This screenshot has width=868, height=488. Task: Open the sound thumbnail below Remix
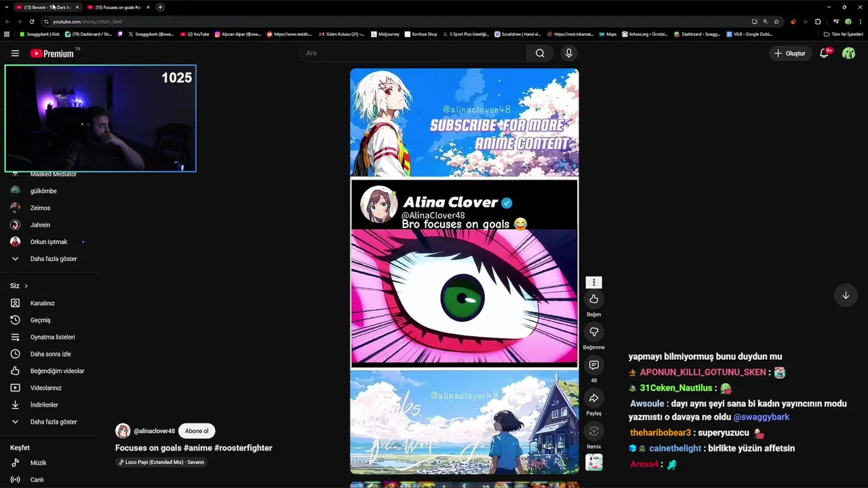tap(594, 462)
